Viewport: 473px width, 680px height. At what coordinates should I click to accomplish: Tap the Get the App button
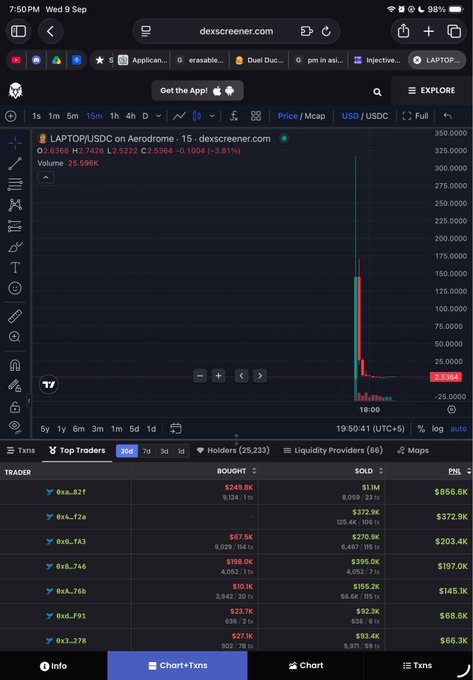point(197,91)
